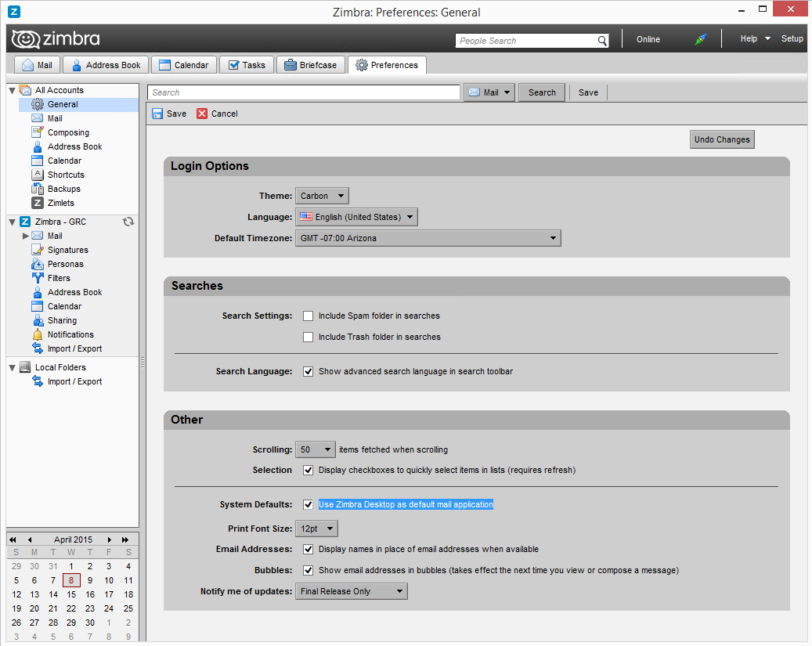Switch to the Tasks tab

coord(247,65)
